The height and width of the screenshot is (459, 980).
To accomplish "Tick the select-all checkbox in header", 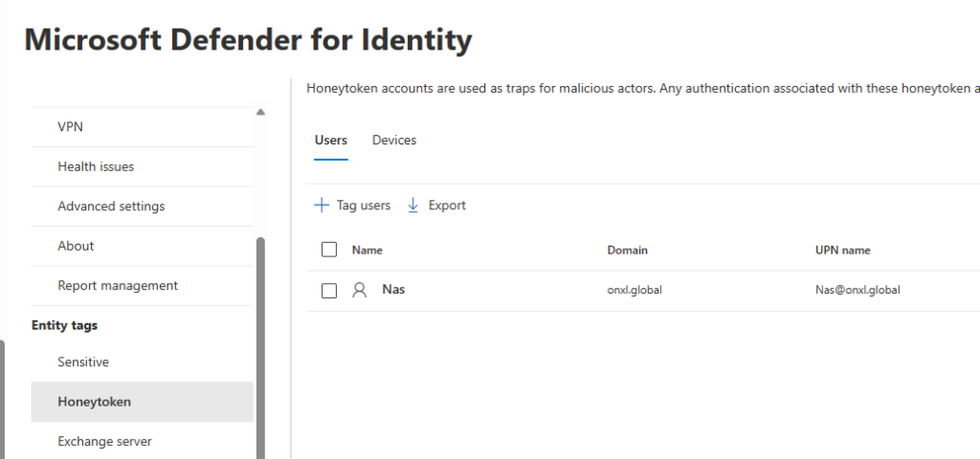I will [x=329, y=250].
